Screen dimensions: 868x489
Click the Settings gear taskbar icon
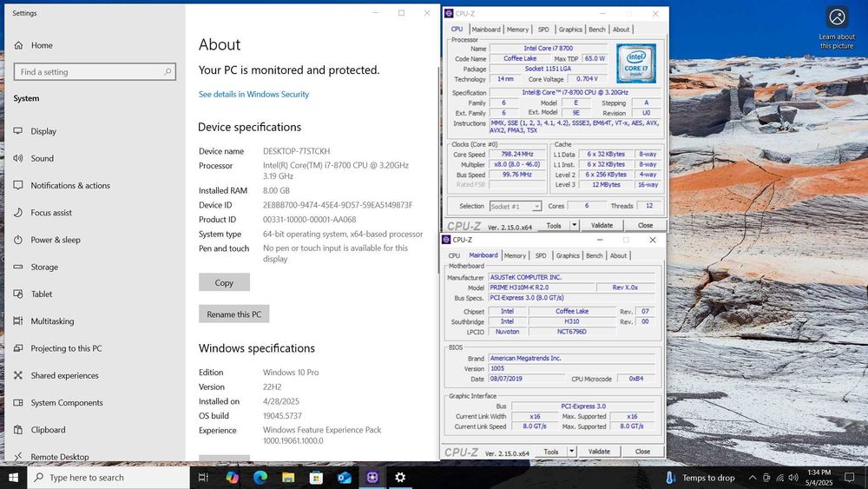[399, 478]
